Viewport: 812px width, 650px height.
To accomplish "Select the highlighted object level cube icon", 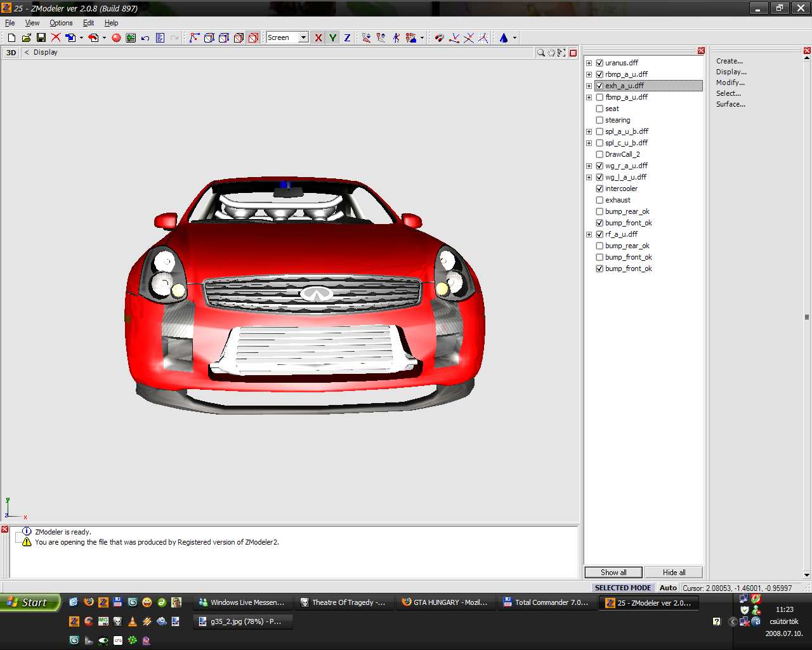I will point(253,38).
